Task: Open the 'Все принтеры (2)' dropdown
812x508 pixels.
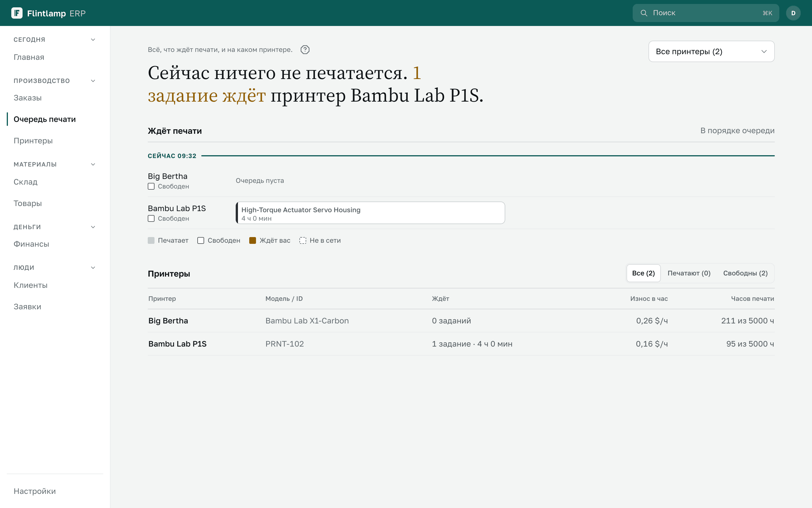Action: [711, 51]
